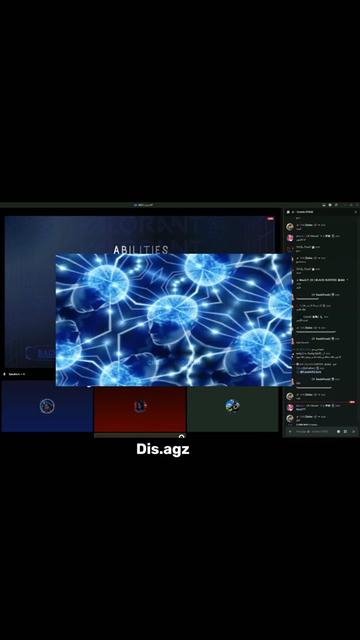Toggle the members chevron below the participant tiles
This screenshot has height=640, width=360.
coord(181,436)
